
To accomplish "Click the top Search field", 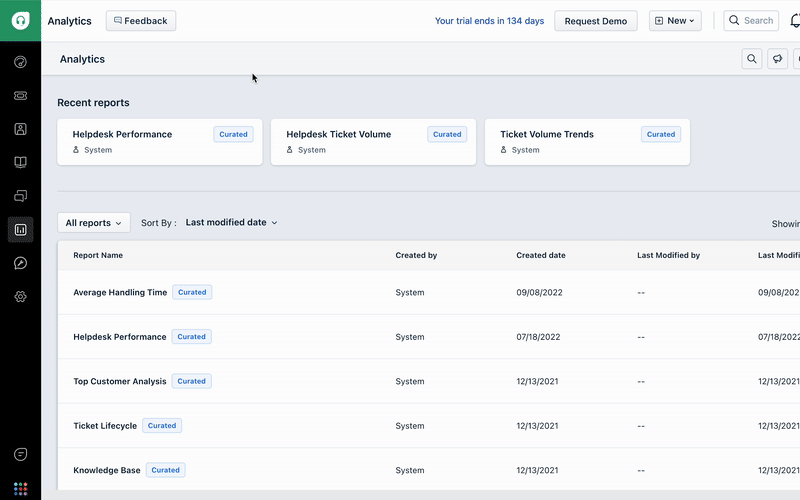I will [x=751, y=21].
